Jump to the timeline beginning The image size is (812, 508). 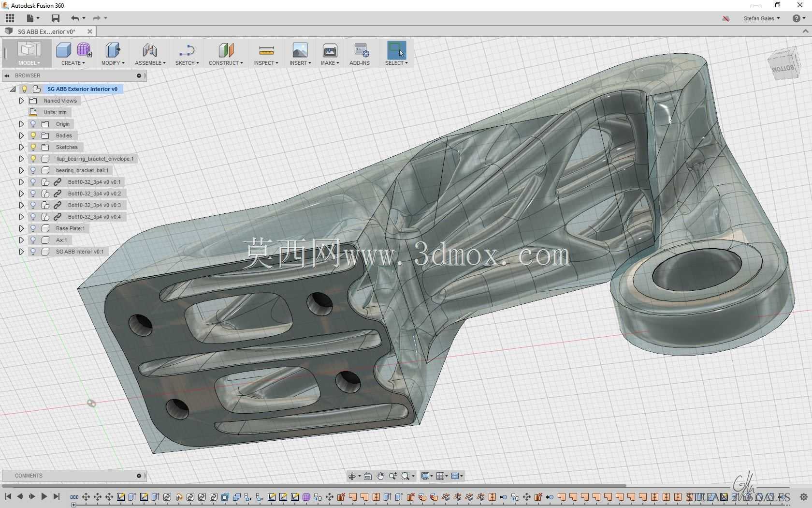8,496
